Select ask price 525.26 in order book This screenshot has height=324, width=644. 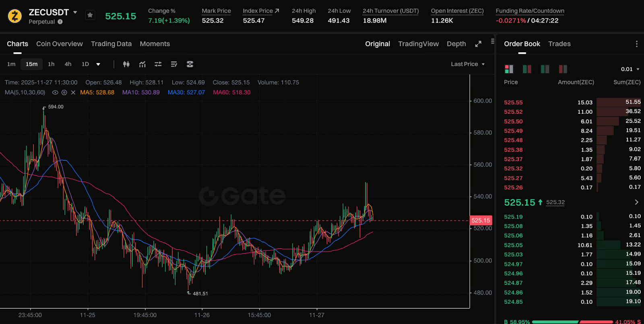[x=513, y=187]
